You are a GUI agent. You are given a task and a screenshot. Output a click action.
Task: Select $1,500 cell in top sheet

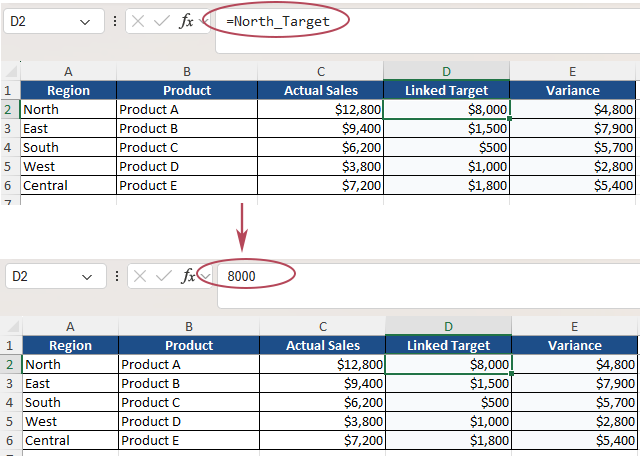(447, 129)
